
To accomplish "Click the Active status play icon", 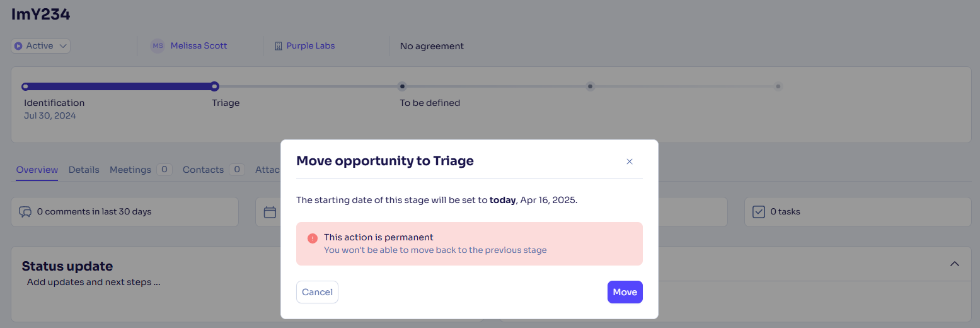I will coord(18,46).
